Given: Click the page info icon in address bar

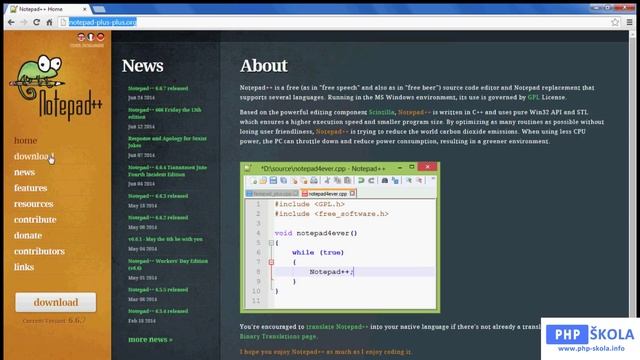Looking at the screenshot, I should [x=63, y=22].
